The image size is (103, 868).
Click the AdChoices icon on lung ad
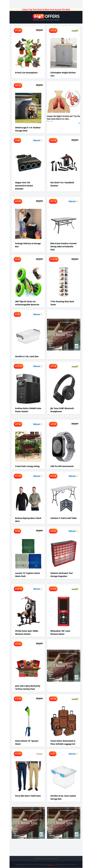pos(79,123)
